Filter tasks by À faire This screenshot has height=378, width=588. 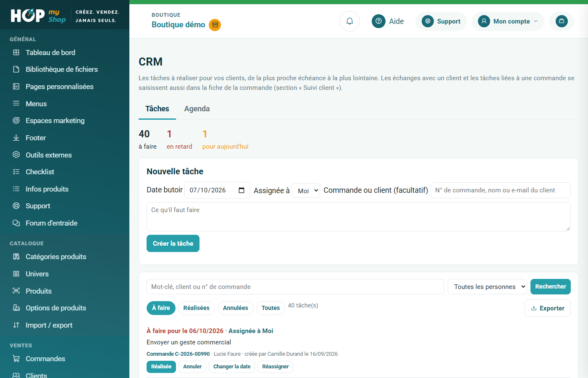tap(161, 308)
